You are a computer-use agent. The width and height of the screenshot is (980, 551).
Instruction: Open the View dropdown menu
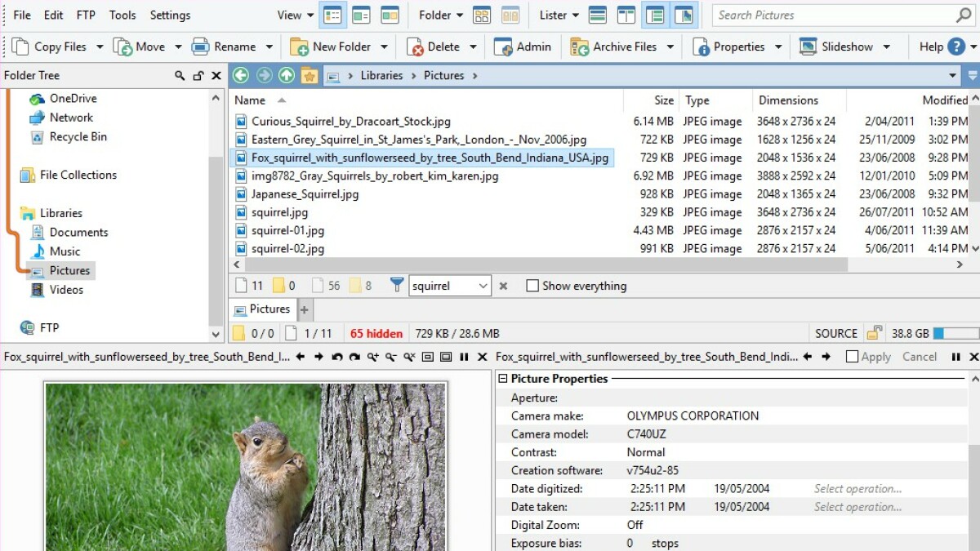[x=296, y=15]
